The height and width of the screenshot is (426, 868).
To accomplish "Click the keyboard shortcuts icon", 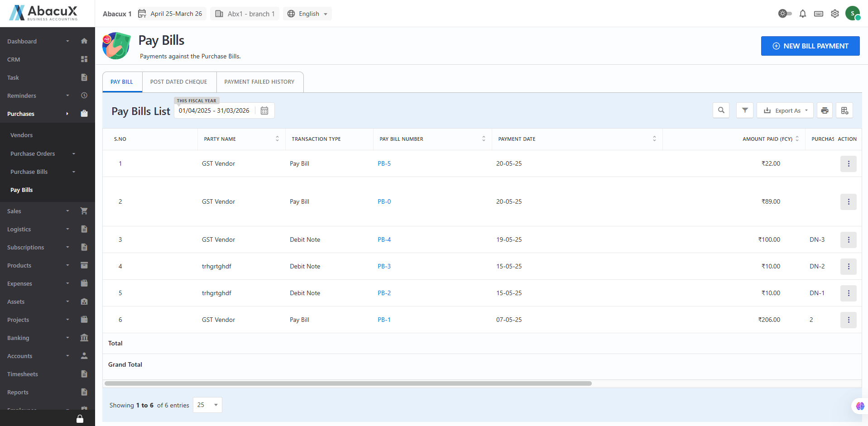I will (x=819, y=14).
